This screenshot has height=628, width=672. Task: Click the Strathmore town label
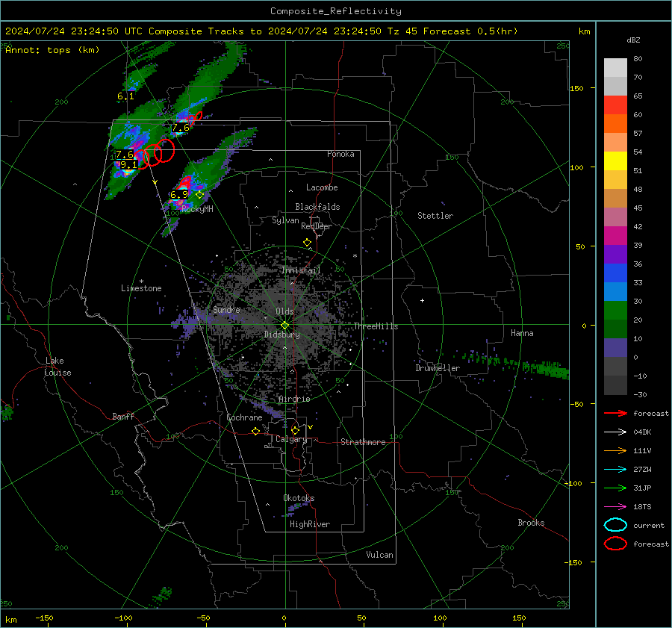pyautogui.click(x=363, y=442)
